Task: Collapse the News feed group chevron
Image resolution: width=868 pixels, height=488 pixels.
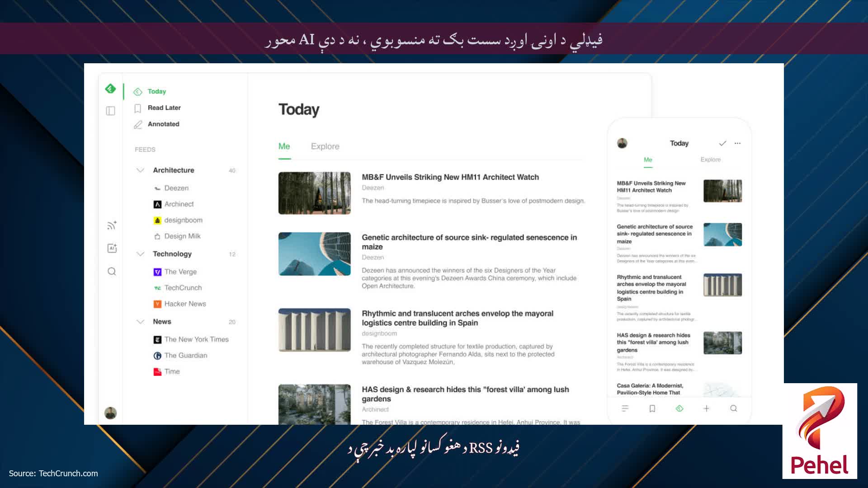Action: (x=140, y=322)
